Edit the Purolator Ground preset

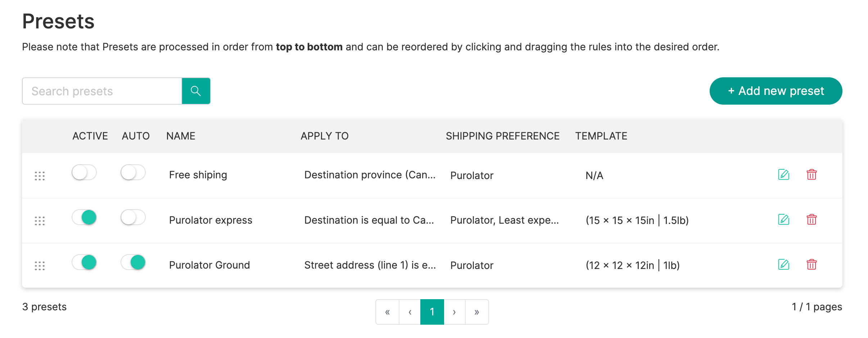[783, 265]
